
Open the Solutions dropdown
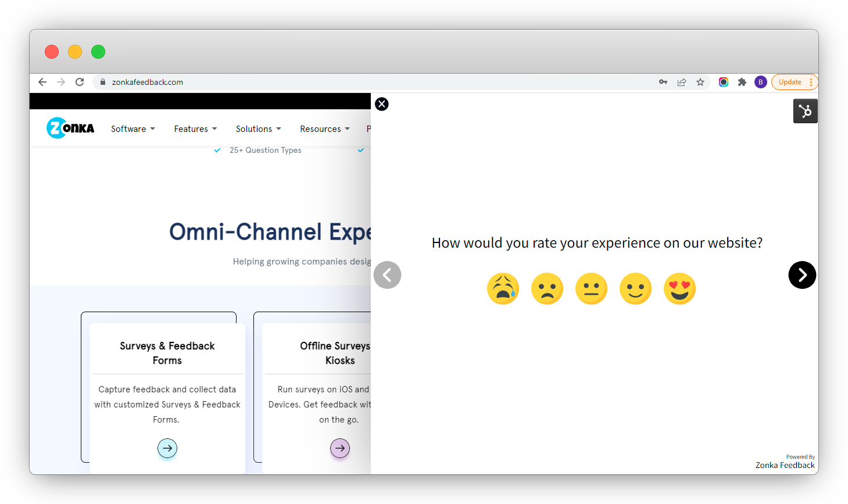click(258, 128)
